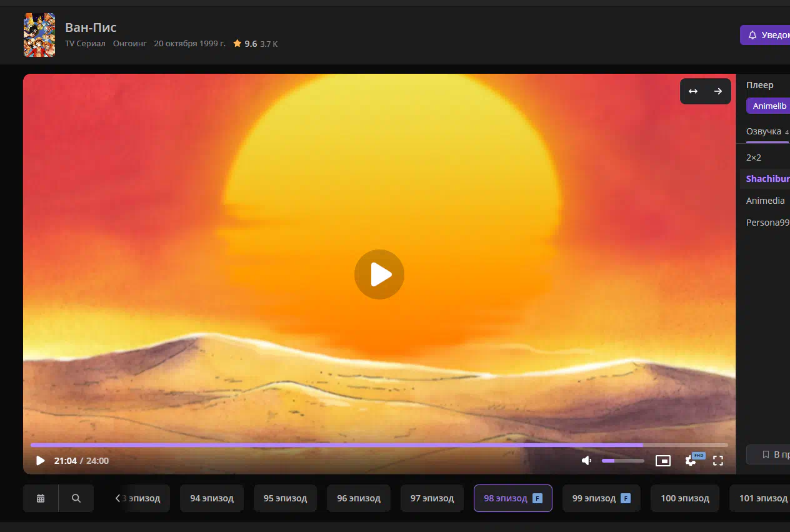
Task: Click the TV Сериал label
Action: [x=85, y=44]
